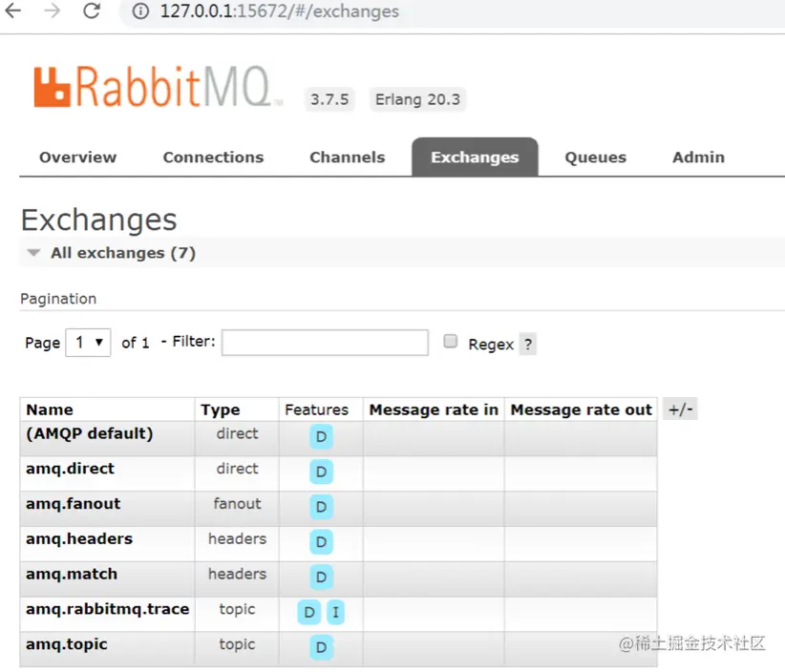Viewport: 785px width, 672px height.
Task: Open the amq.rabbitmq.trace exchange
Action: 108,609
